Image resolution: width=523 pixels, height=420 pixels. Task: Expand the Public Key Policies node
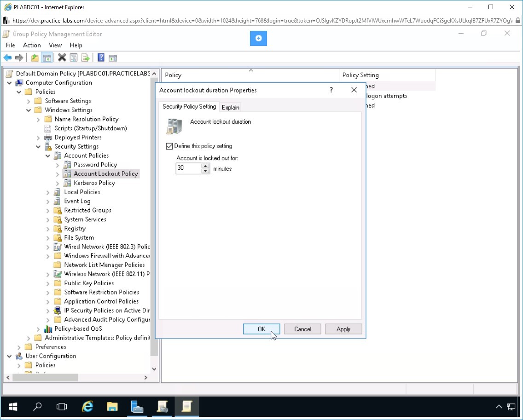(48, 283)
